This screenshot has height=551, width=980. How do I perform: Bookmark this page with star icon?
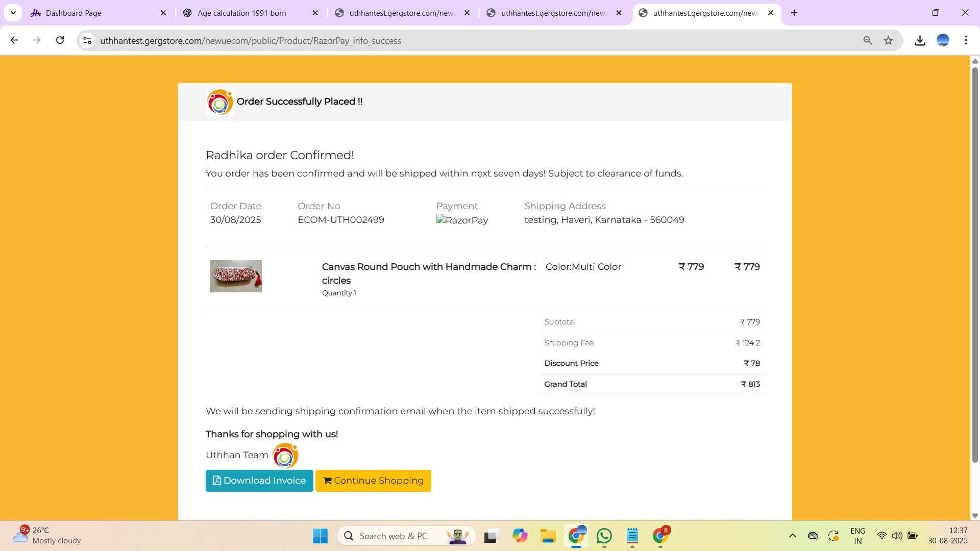[889, 40]
